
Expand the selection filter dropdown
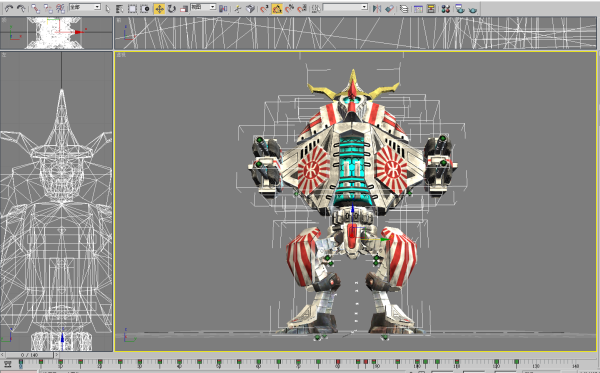(85, 7)
